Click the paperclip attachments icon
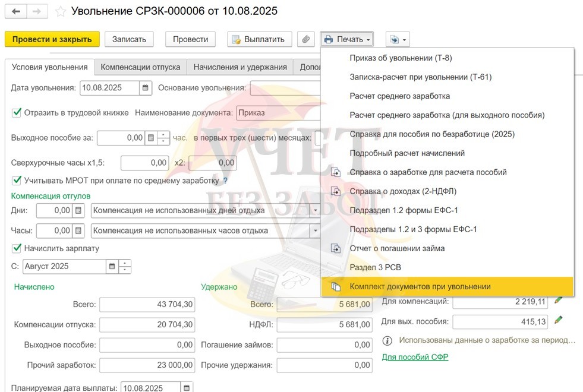 pyautogui.click(x=305, y=39)
